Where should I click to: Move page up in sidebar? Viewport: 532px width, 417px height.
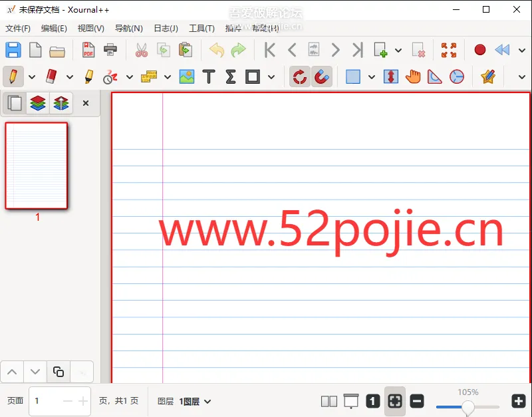click(12, 372)
